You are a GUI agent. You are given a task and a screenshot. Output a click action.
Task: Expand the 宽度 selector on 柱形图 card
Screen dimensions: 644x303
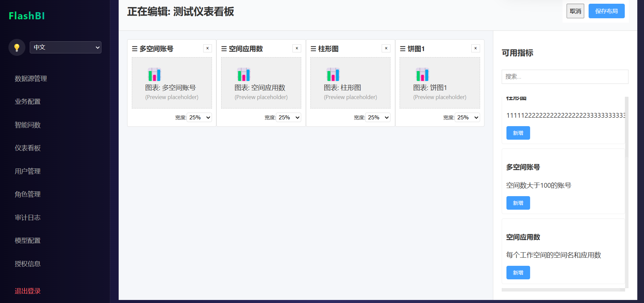click(378, 117)
